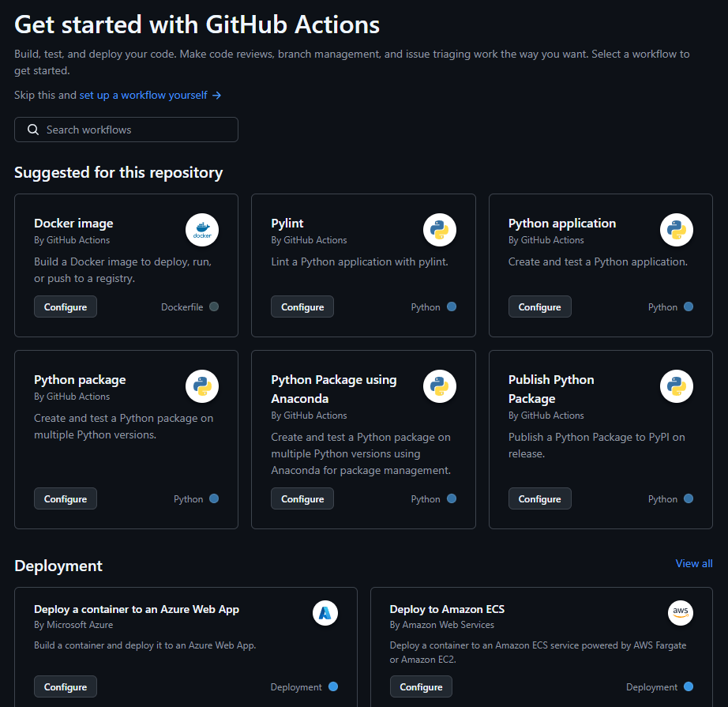
Task: Click 'By Amazon Web Services' text
Action: coord(442,625)
